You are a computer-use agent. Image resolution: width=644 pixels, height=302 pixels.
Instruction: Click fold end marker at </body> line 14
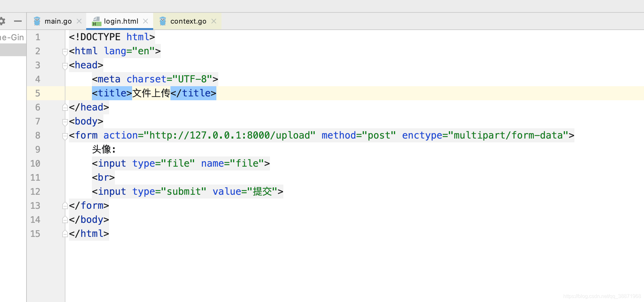coord(65,220)
